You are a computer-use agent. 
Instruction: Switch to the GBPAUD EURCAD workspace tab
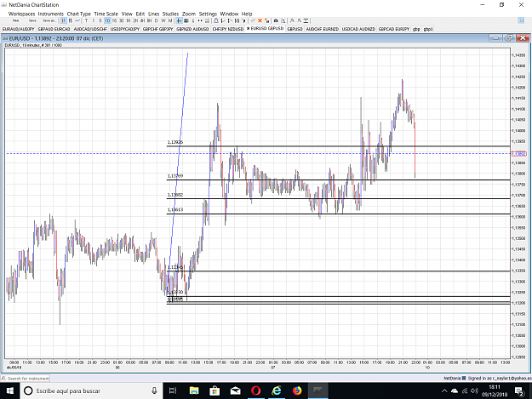tap(54, 29)
